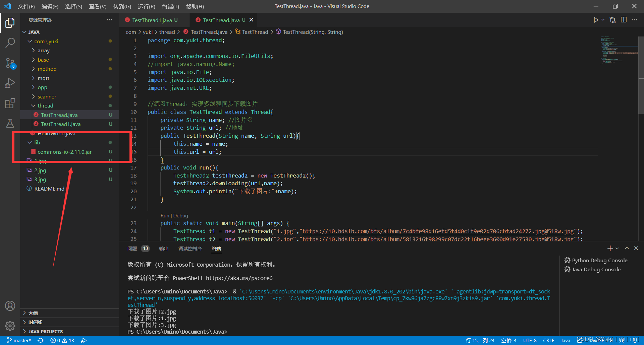The width and height of the screenshot is (644, 345).
Task: Open 帮助(H) menu
Action: click(195, 6)
